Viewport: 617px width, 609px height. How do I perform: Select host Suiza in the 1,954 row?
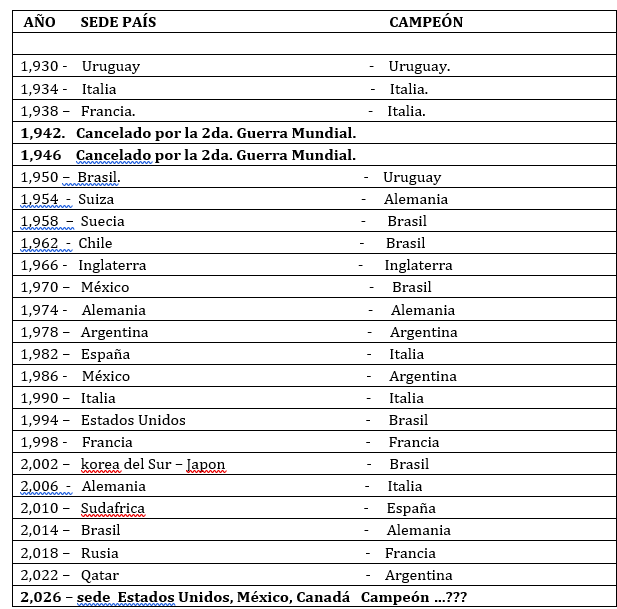click(96, 199)
